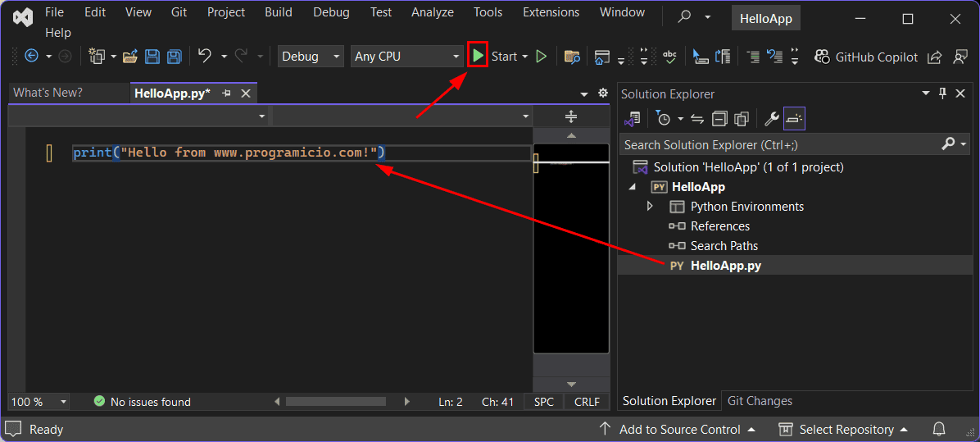Select the References node

[x=720, y=226]
